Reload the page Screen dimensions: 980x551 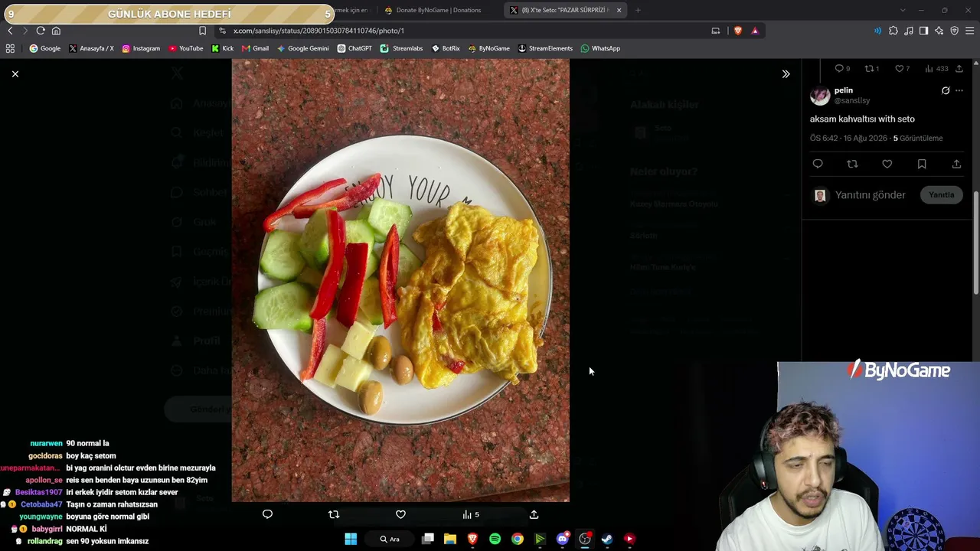click(x=41, y=31)
